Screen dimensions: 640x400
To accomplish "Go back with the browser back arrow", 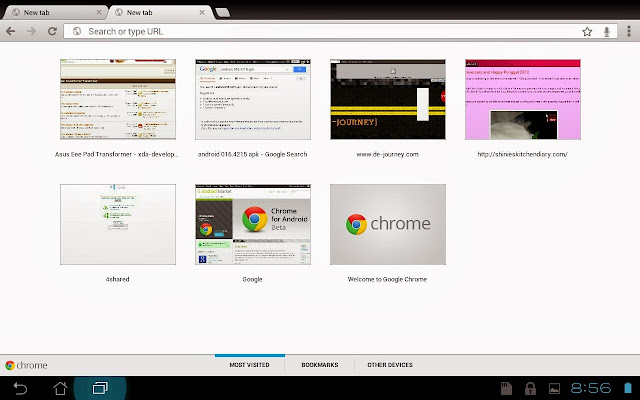I will click(11, 31).
